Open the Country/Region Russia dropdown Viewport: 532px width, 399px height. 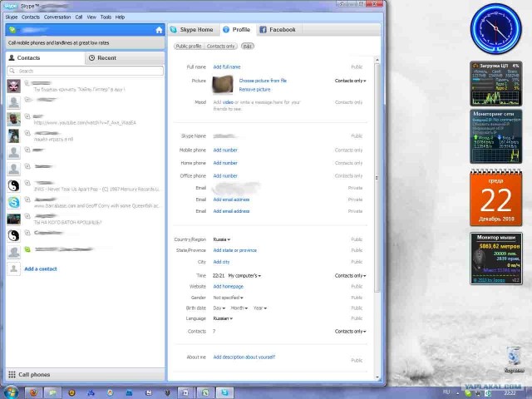click(222, 239)
